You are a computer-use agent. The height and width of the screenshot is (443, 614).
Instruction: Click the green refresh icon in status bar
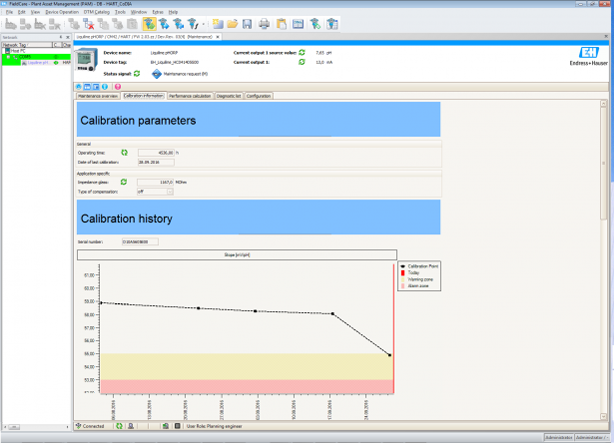(x=119, y=426)
